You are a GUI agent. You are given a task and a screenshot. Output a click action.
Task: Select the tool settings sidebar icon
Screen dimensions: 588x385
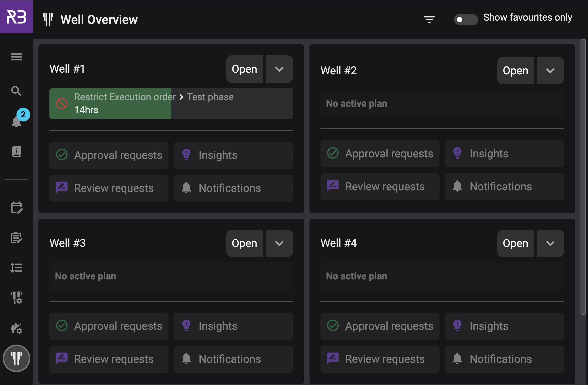click(16, 328)
